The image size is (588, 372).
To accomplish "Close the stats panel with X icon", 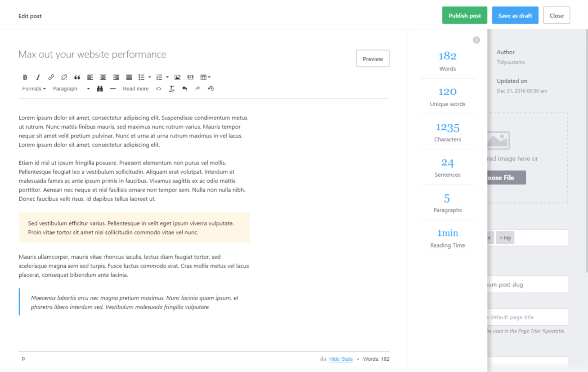I will pyautogui.click(x=476, y=40).
